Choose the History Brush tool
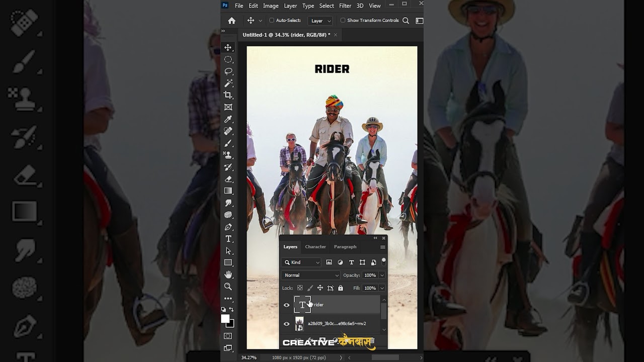644x362 pixels. click(228, 167)
